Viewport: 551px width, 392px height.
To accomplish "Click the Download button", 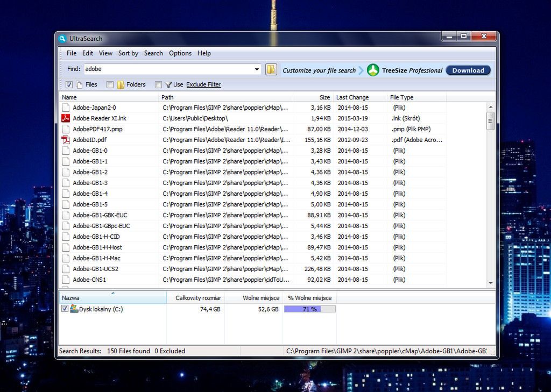I will (x=468, y=70).
